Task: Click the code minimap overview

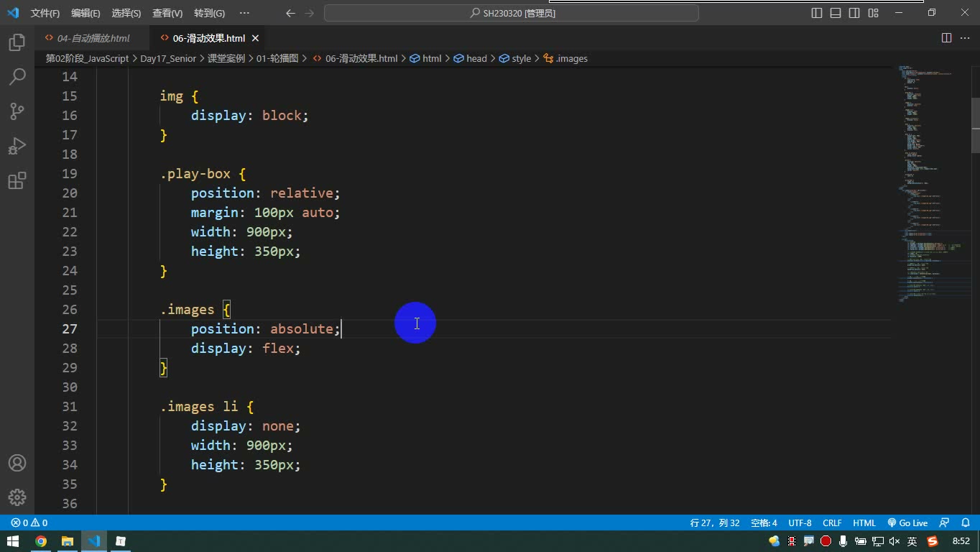Action: (x=930, y=183)
